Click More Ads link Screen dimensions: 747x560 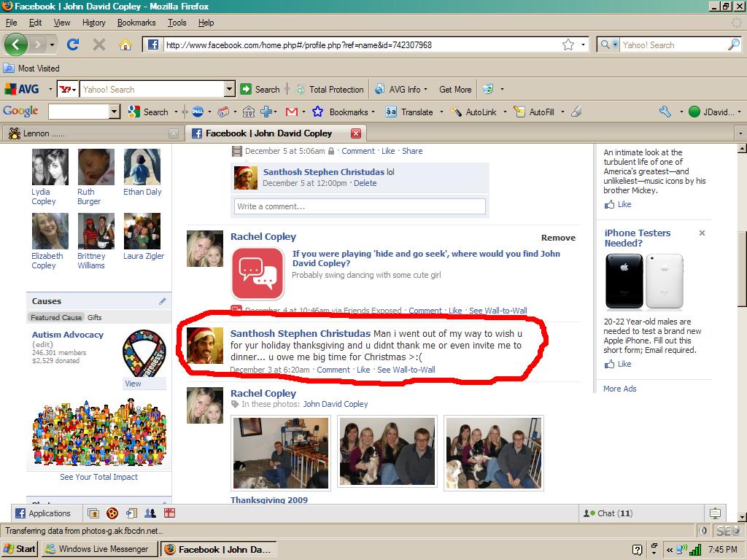click(x=620, y=389)
